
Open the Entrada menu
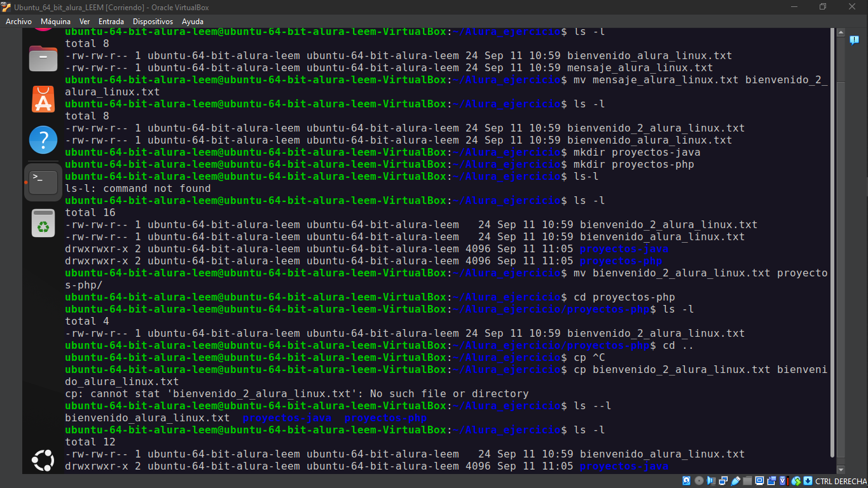coord(111,22)
